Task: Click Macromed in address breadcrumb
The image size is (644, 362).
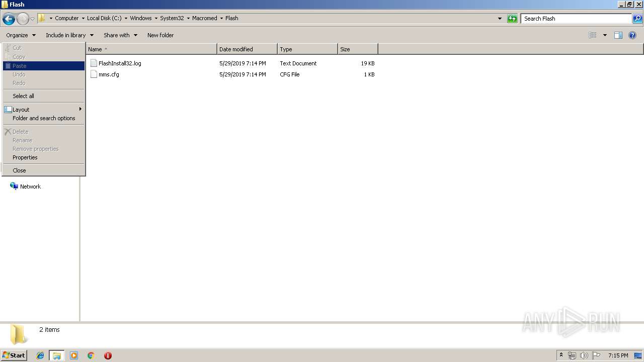Action: tap(205, 18)
